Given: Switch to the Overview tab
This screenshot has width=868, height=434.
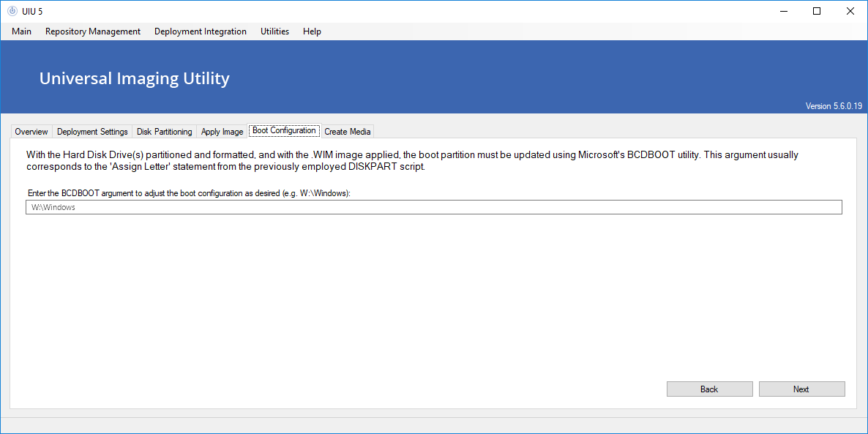Looking at the screenshot, I should click(x=31, y=132).
